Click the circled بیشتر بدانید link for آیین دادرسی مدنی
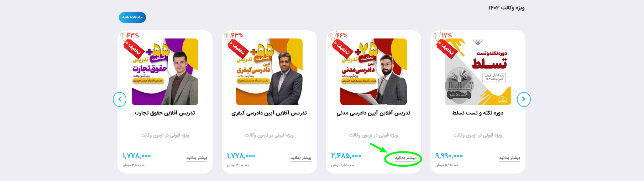 pos(405,158)
